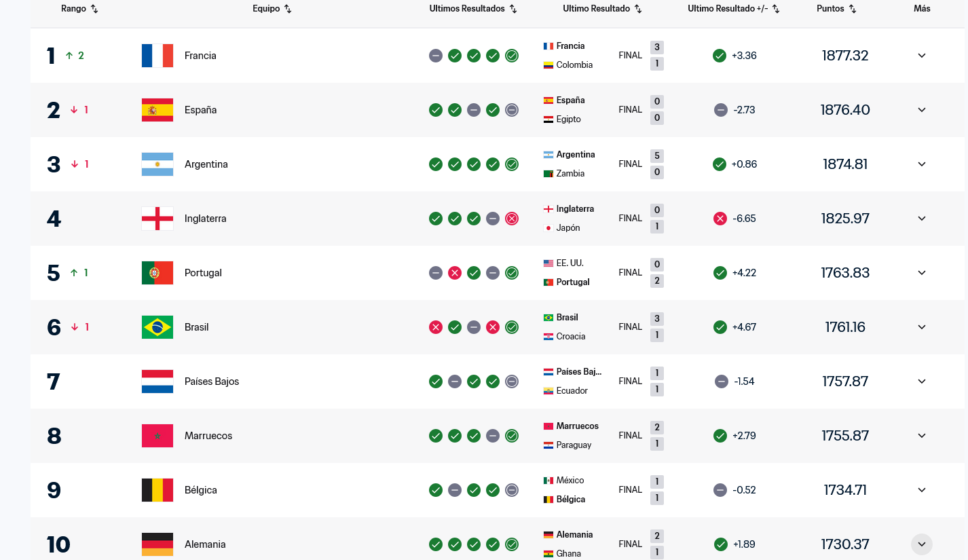Image resolution: width=968 pixels, height=560 pixels.
Task: Open the Inglaterra team name link
Action: 205,219
